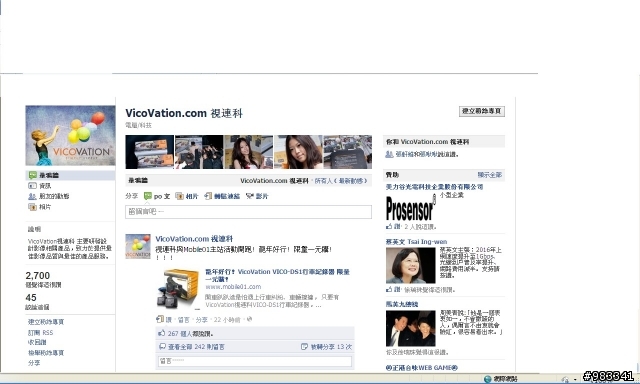
Task: Focus the 留言 comment input under the post
Action: coord(255,361)
